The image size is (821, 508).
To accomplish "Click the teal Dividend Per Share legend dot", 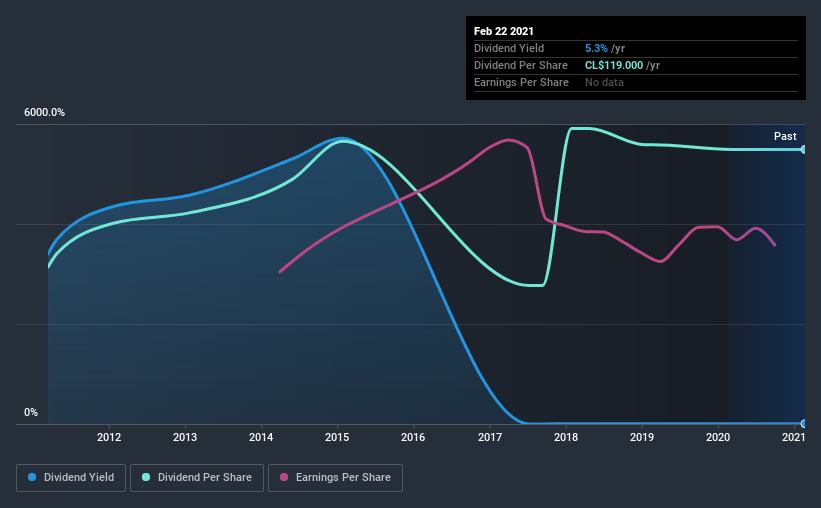I will (146, 477).
